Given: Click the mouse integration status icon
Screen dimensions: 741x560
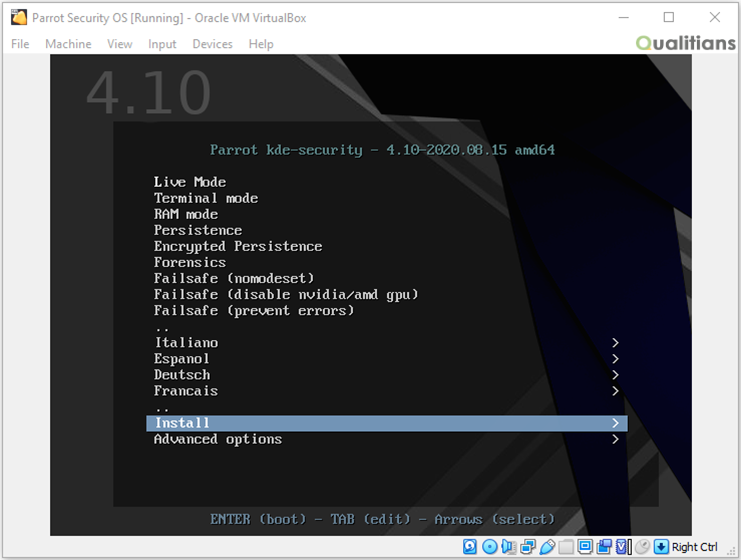Looking at the screenshot, I should [642, 547].
